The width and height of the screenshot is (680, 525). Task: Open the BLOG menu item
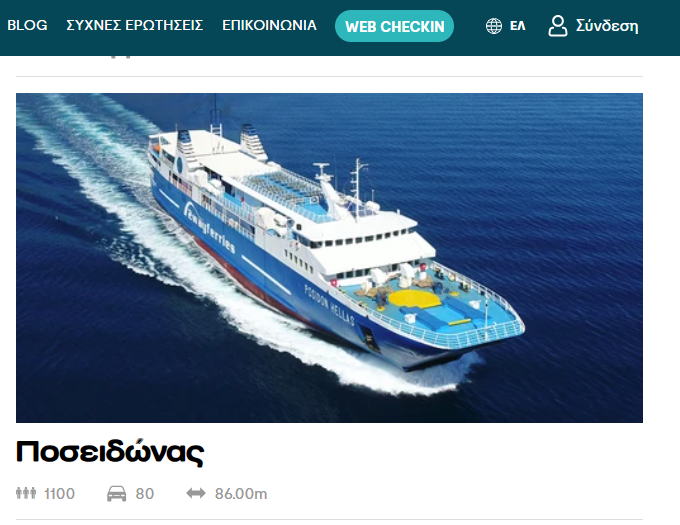(27, 26)
